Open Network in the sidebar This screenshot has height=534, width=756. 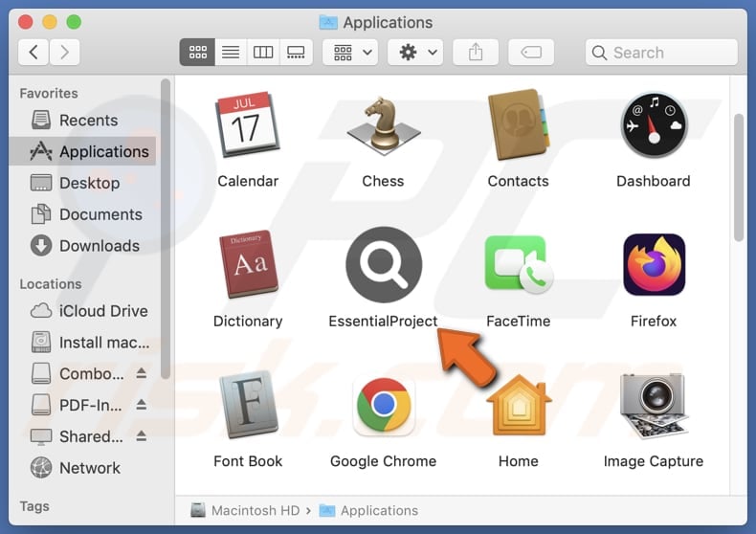click(x=82, y=468)
